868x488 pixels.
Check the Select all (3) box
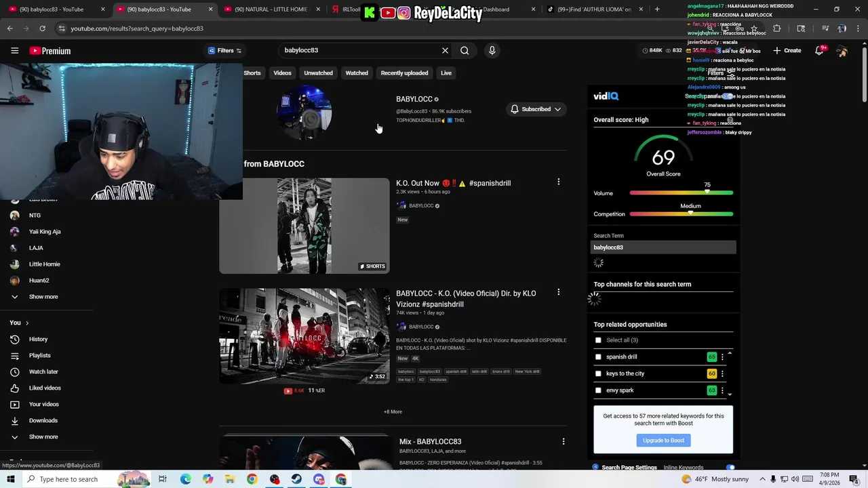598,340
